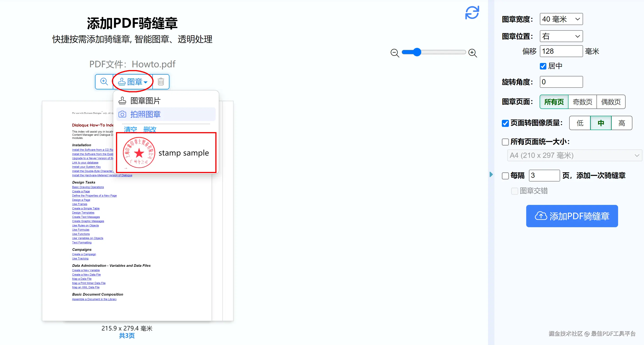The image size is (644, 345).
Task: Enable 所有页面统一大小 checkbox
Action: 505,142
